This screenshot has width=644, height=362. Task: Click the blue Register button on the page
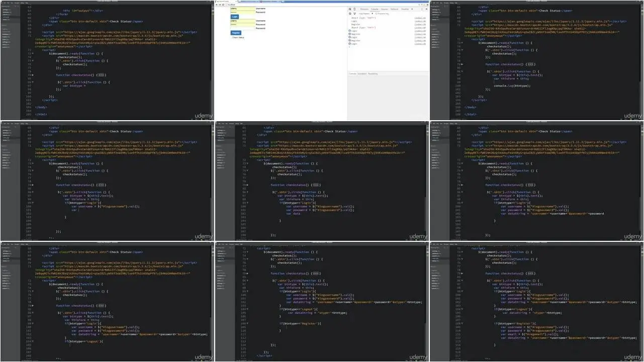click(236, 33)
